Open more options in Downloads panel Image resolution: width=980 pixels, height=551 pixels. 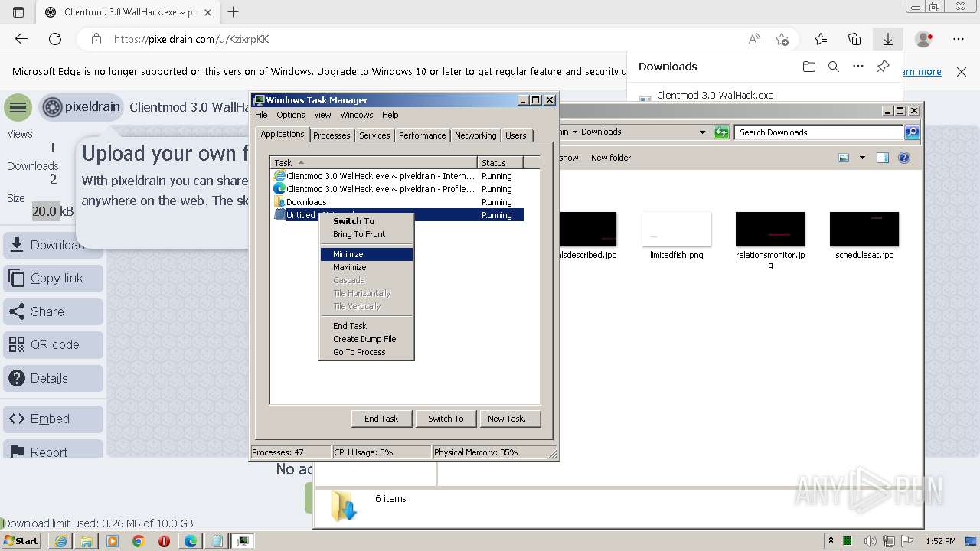858,67
